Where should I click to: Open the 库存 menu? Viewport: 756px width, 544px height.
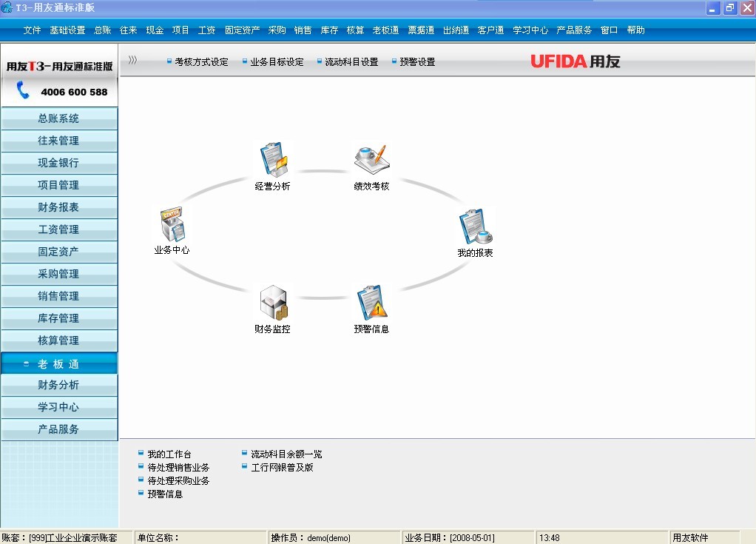tap(329, 30)
